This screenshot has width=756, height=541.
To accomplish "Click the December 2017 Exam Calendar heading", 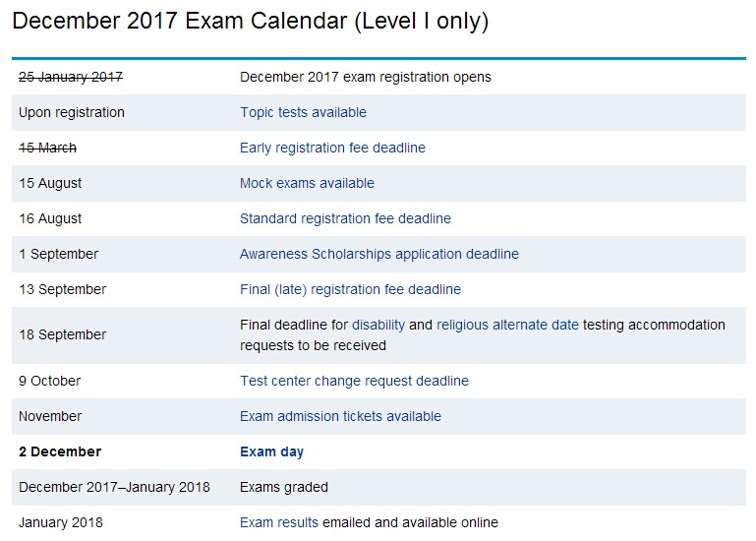I will point(251,21).
